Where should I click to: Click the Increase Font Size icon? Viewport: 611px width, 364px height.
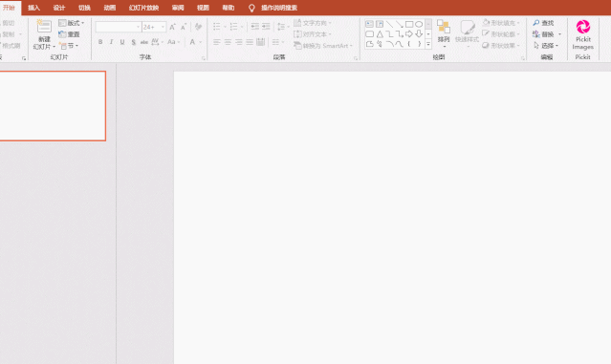(172, 27)
